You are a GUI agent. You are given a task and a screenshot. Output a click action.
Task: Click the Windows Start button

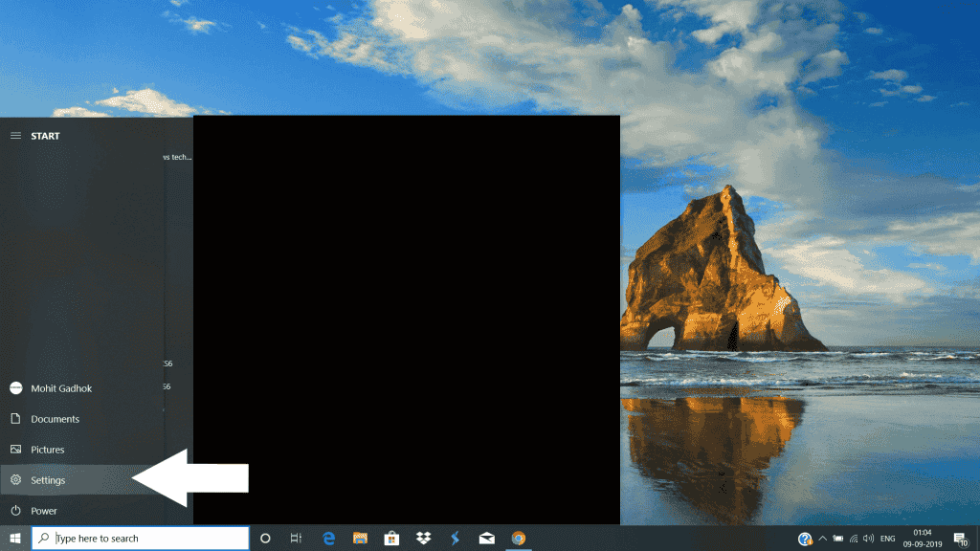point(15,538)
